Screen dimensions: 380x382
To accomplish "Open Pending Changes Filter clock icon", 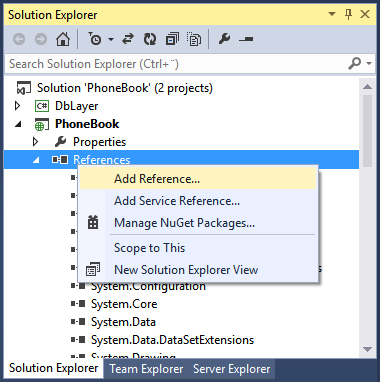I will [95, 39].
